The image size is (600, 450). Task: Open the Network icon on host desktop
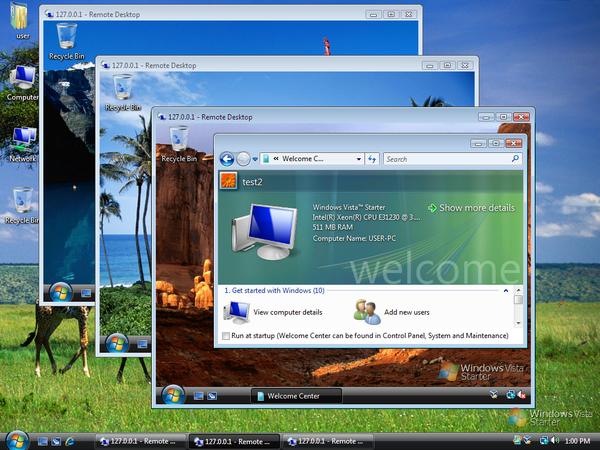click(23, 145)
